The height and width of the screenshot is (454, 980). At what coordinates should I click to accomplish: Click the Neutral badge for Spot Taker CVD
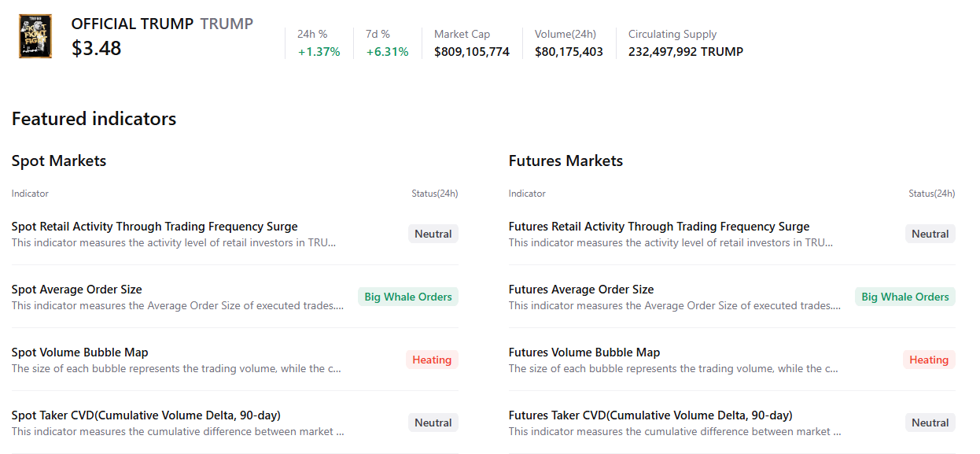(433, 423)
